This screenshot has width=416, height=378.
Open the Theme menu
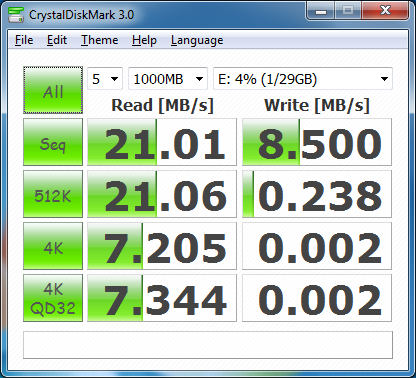(x=99, y=40)
